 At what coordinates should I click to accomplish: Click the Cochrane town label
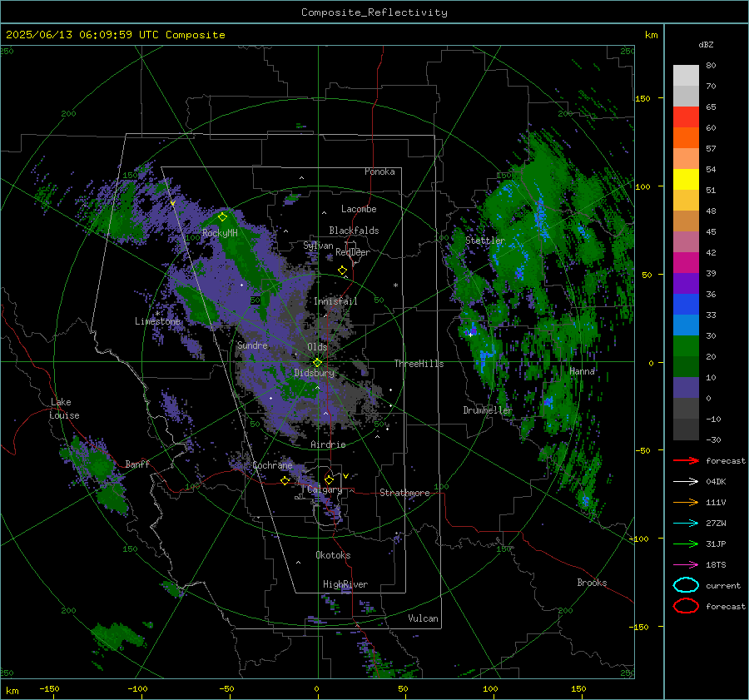point(272,465)
